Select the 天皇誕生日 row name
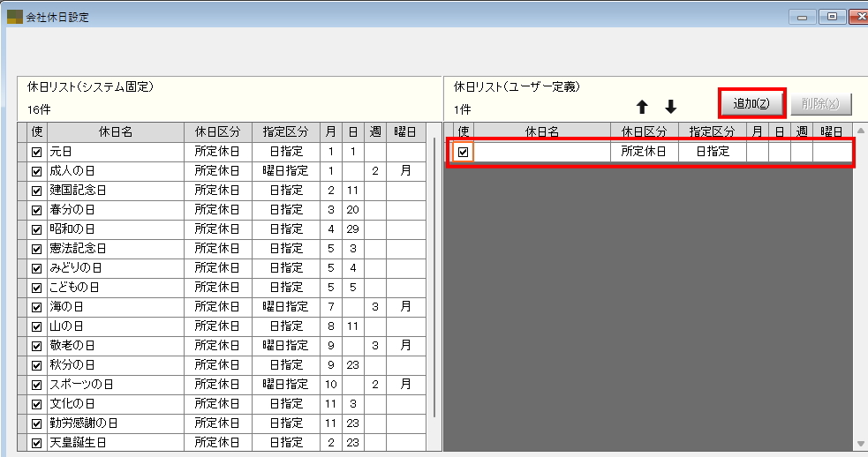Image resolution: width=868 pixels, height=457 pixels. (x=115, y=442)
